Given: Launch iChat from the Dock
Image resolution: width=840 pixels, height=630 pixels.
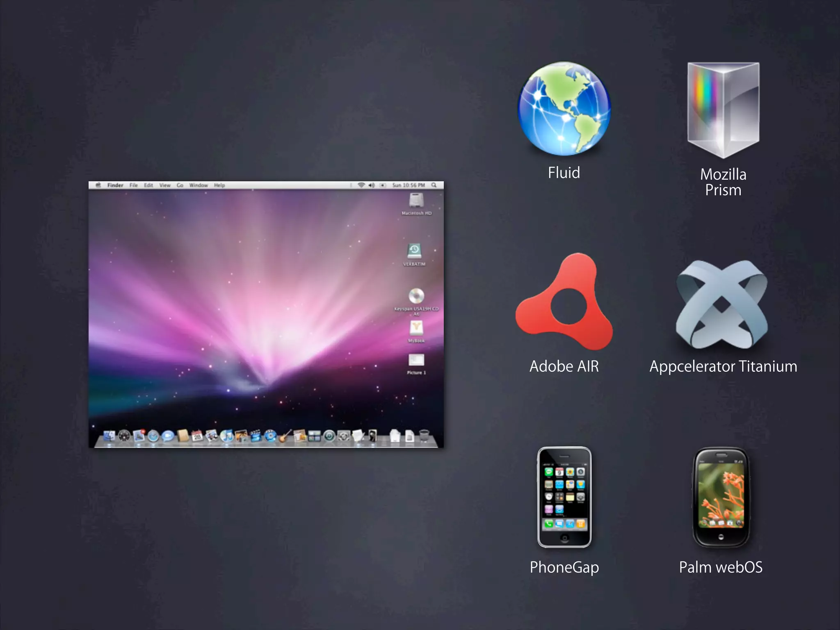Looking at the screenshot, I should [x=168, y=436].
